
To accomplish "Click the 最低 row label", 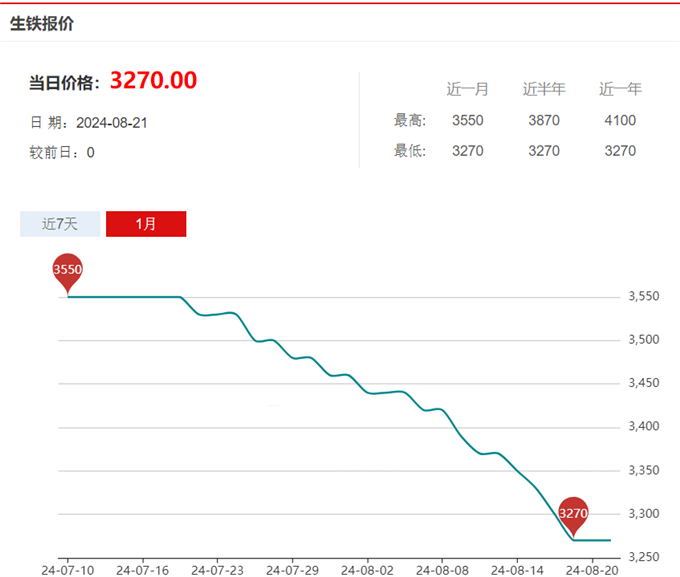I will pos(410,151).
